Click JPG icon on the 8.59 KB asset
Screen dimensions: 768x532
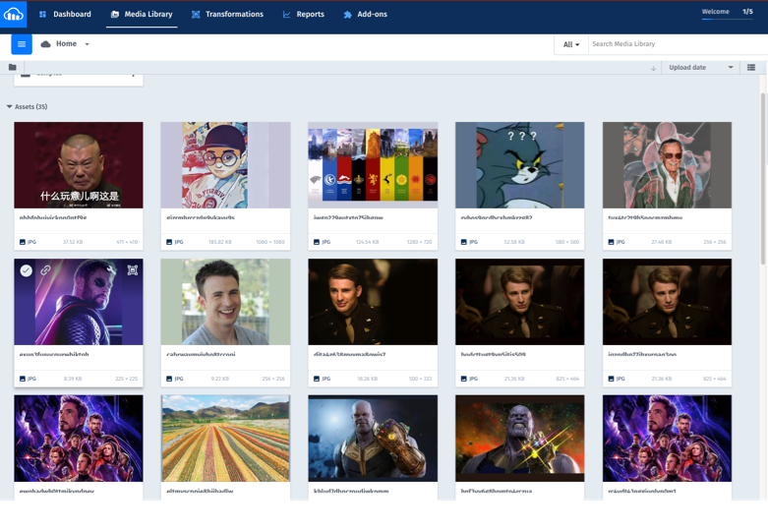22,379
